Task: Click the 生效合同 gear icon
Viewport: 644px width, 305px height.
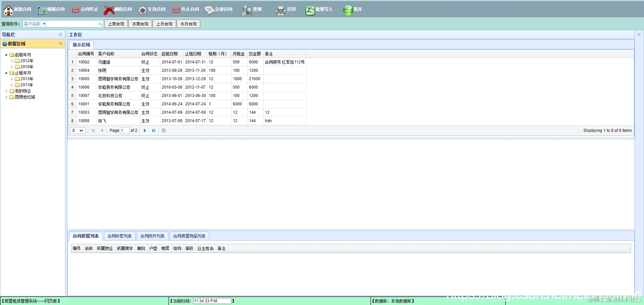Action: (x=143, y=10)
